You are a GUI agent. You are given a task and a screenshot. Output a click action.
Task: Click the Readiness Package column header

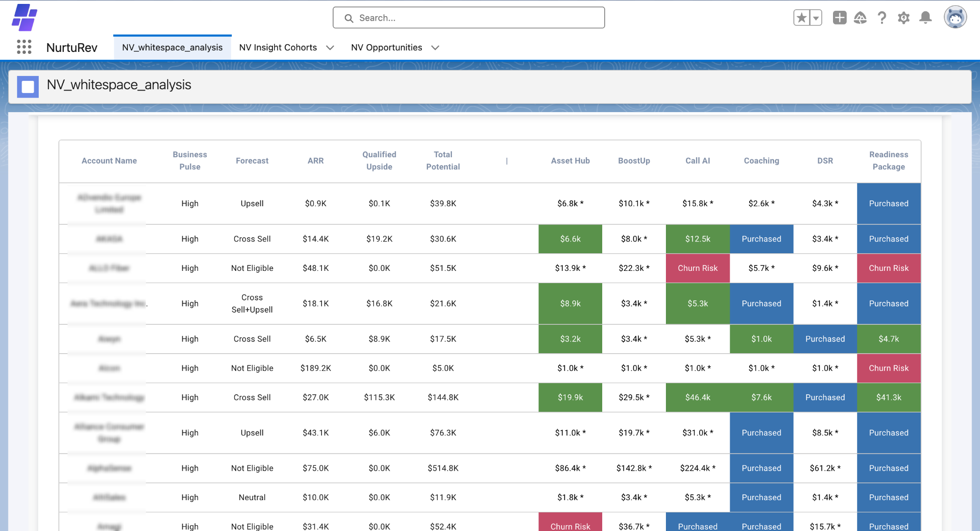pyautogui.click(x=888, y=161)
